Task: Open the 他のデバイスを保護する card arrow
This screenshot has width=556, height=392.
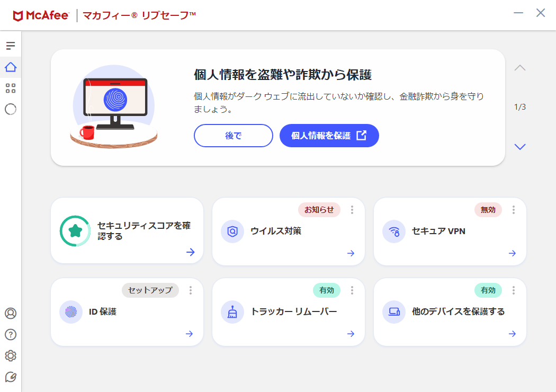Action: [x=512, y=334]
